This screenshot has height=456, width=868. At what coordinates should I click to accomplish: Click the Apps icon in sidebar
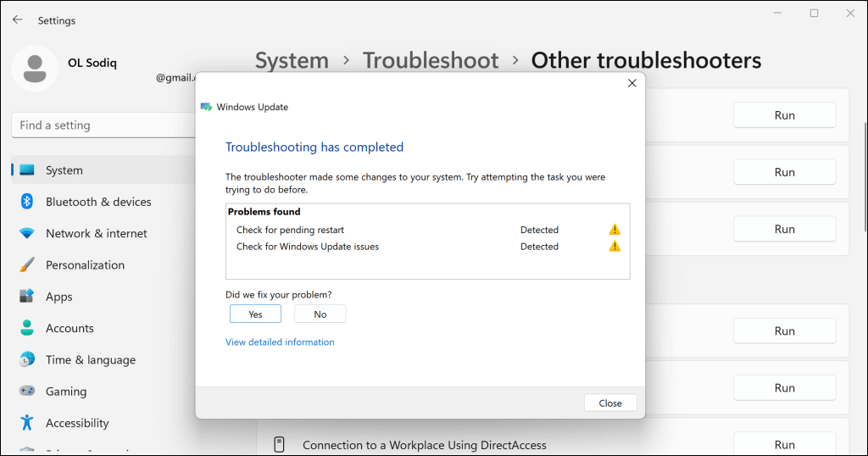pos(27,297)
